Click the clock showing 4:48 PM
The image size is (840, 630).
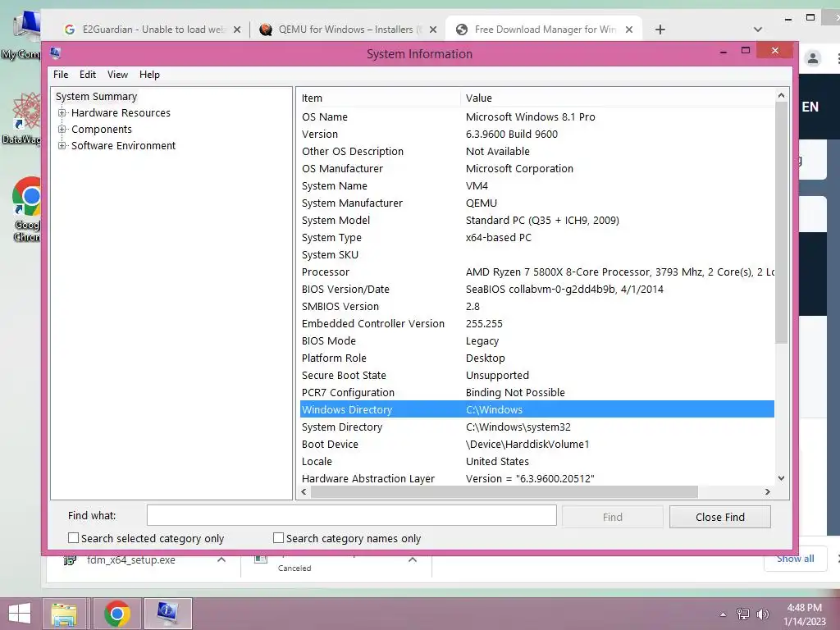tap(804, 608)
